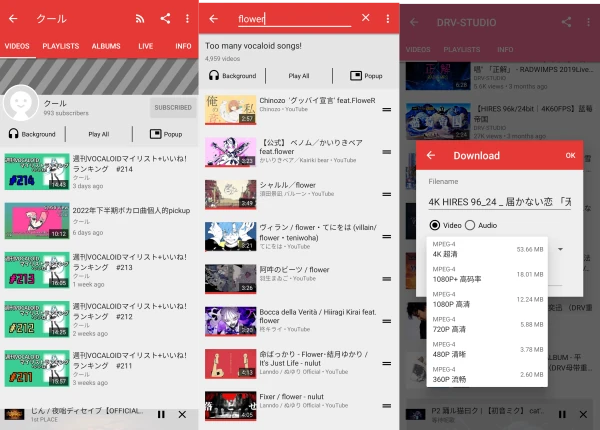The width and height of the screenshot is (600, 430).
Task: Open シャルル/flower thumbnail
Action: [230, 195]
